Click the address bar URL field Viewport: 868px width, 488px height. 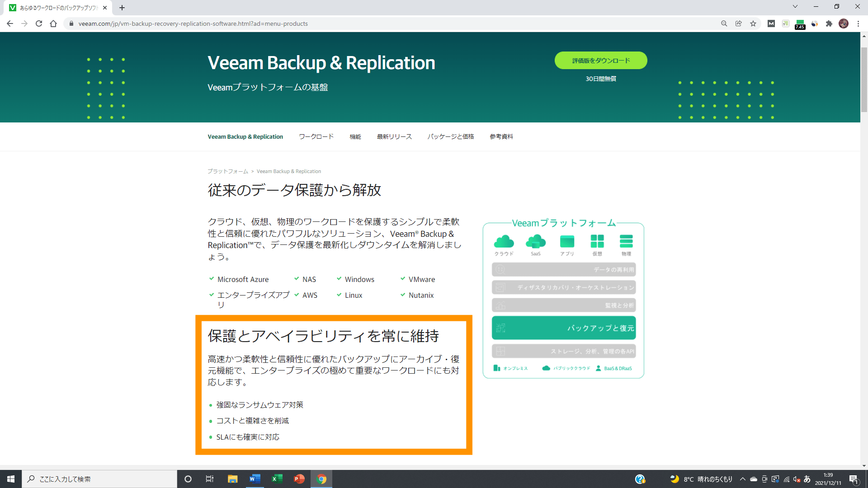389,23
